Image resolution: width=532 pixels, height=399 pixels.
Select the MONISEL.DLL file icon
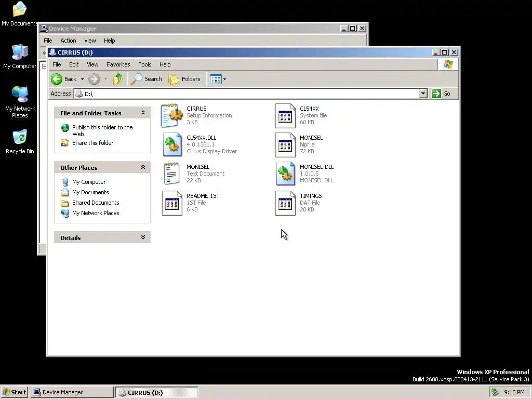pyautogui.click(x=285, y=174)
